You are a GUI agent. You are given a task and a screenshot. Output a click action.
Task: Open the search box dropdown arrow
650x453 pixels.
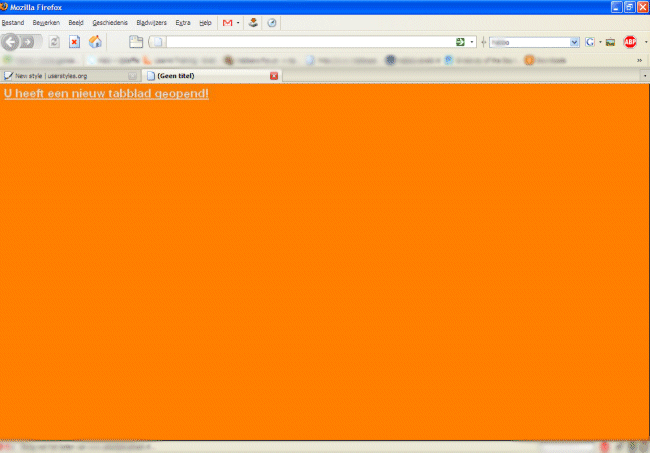click(x=574, y=42)
